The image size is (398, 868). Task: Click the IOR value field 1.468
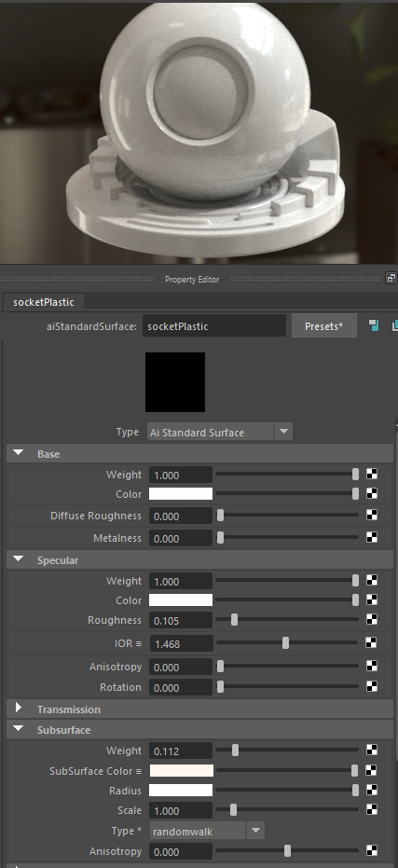click(181, 644)
